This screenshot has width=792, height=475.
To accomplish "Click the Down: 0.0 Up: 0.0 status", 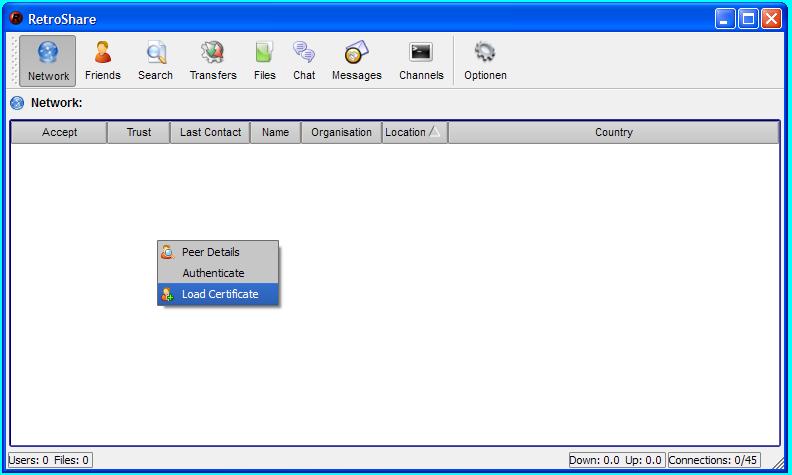I will [x=615, y=460].
